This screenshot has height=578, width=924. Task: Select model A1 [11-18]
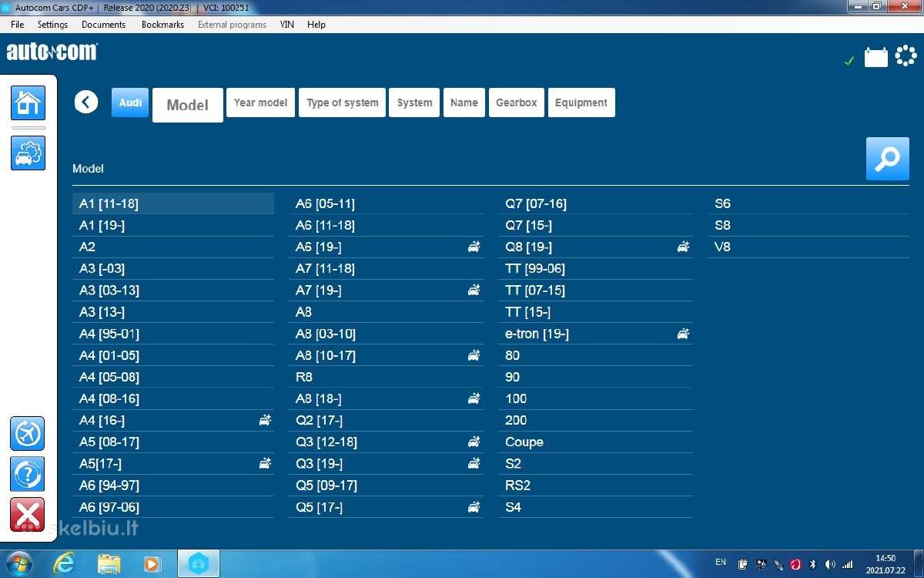[x=173, y=203]
